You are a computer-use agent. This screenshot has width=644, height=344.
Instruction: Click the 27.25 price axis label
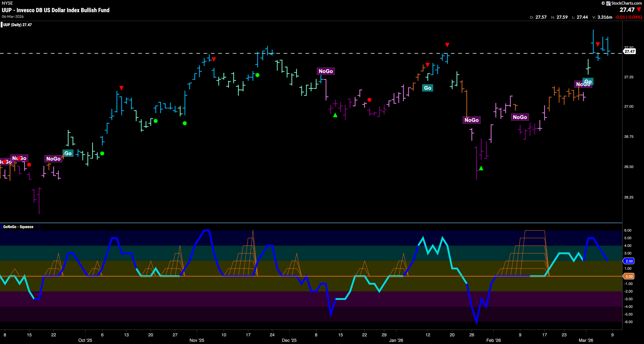629,77
